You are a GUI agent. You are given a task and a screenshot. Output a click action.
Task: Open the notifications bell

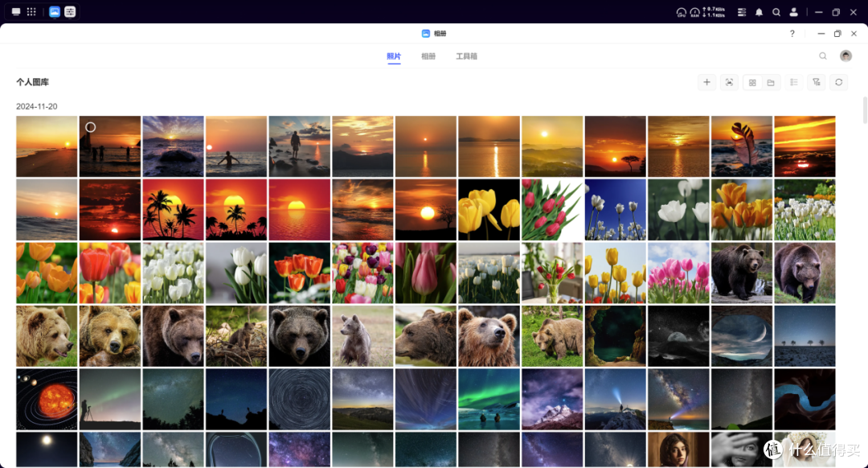759,12
